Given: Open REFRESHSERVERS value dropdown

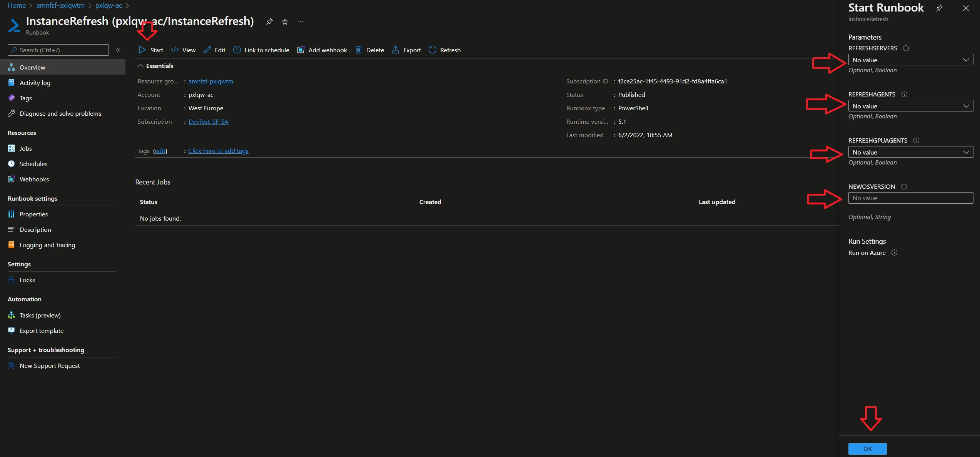Looking at the screenshot, I should (x=910, y=60).
